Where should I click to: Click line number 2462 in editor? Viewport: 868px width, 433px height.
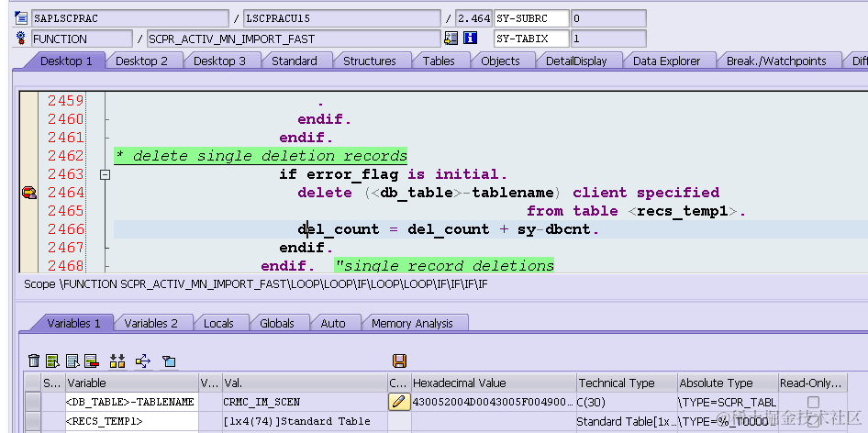(65, 156)
